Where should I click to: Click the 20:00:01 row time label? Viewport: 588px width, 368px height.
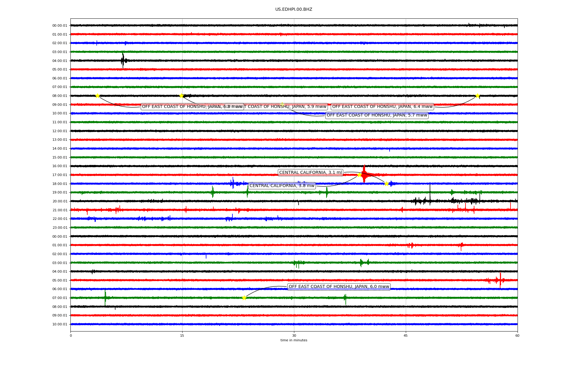pyautogui.click(x=60, y=201)
